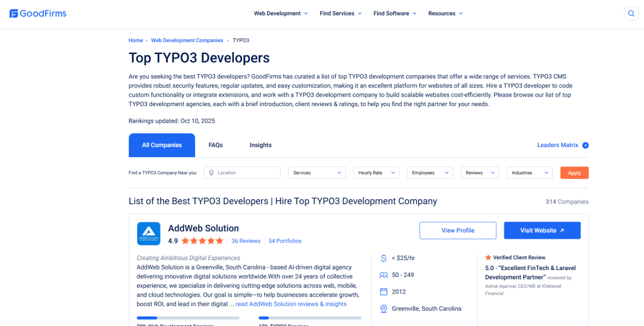Viewport: 644px width, 326px height.
Task: Open the Employees filter dropdown
Action: (430, 173)
